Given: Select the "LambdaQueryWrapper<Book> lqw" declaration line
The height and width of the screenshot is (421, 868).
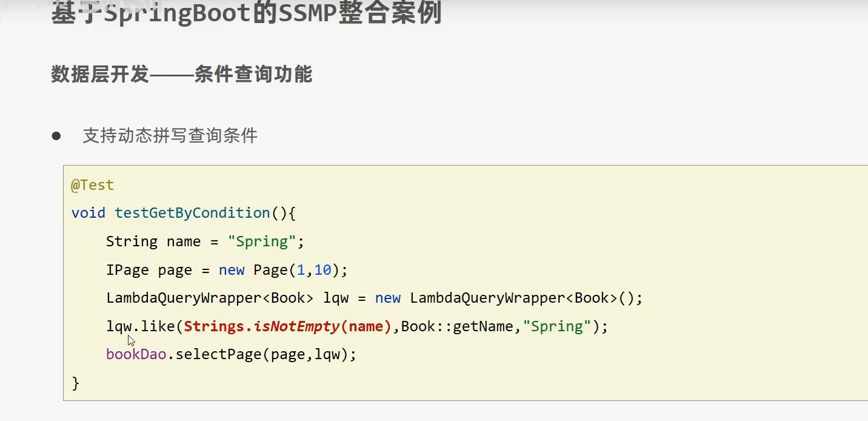Looking at the screenshot, I should pos(374,298).
